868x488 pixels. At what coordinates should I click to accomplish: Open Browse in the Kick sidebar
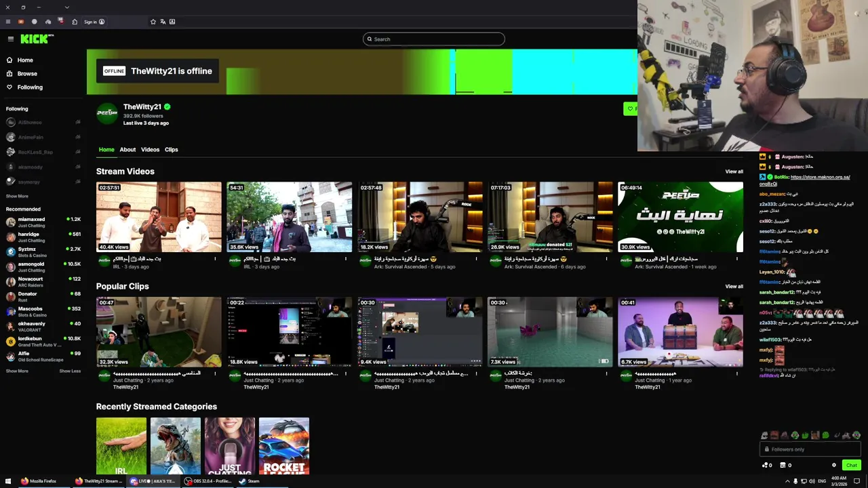[x=22, y=74]
